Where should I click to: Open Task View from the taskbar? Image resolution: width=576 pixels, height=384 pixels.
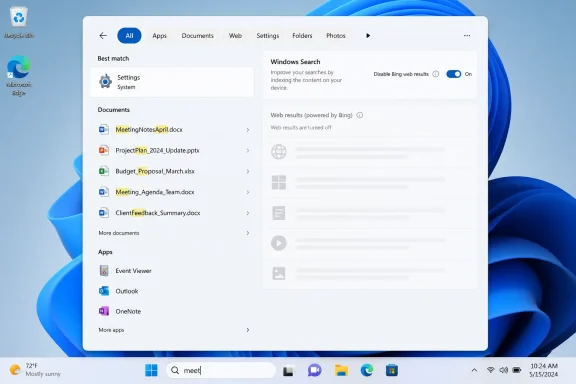pos(288,370)
